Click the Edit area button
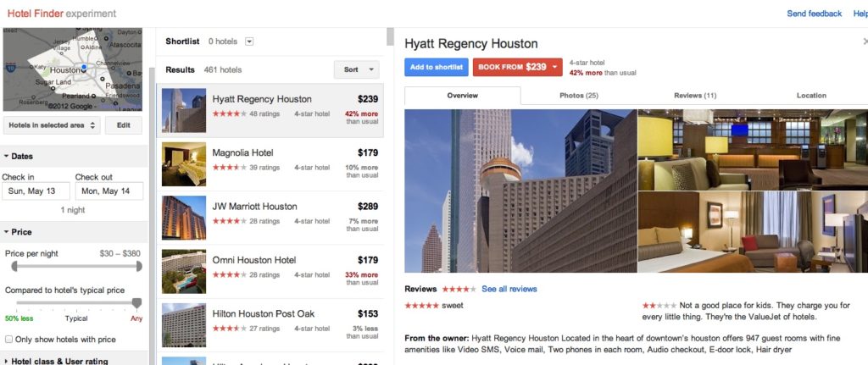 tap(124, 125)
